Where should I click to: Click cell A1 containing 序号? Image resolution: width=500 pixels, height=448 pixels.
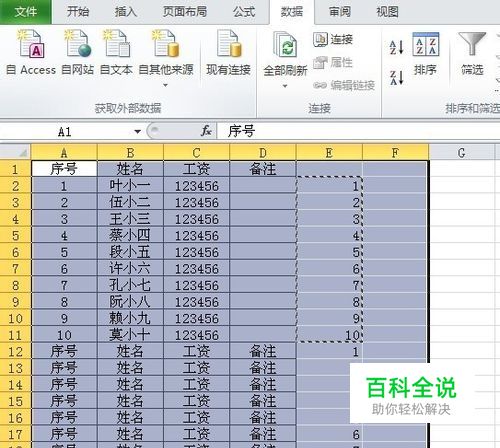pyautogui.click(x=64, y=169)
